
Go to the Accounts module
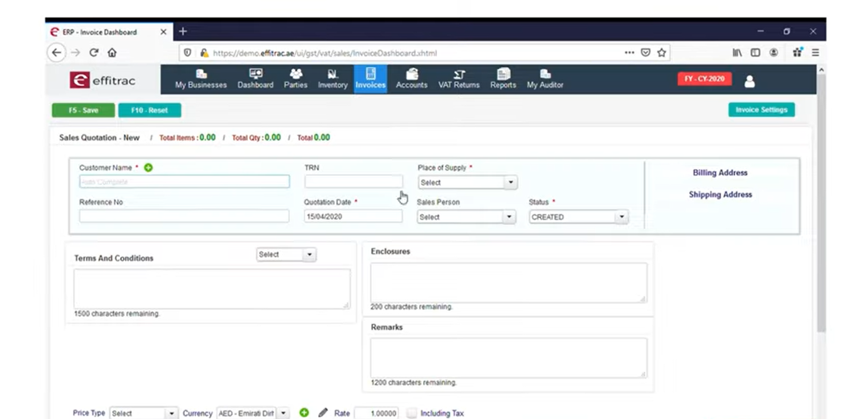point(411,79)
